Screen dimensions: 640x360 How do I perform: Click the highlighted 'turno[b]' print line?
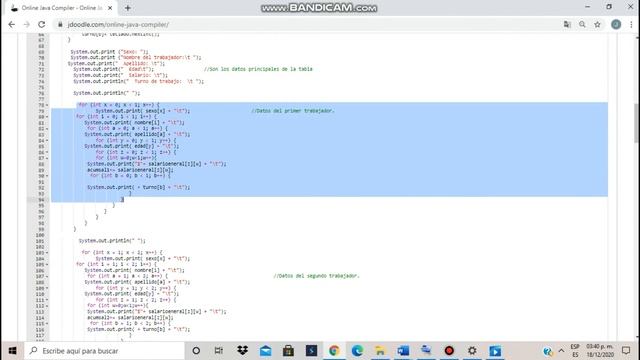139,187
